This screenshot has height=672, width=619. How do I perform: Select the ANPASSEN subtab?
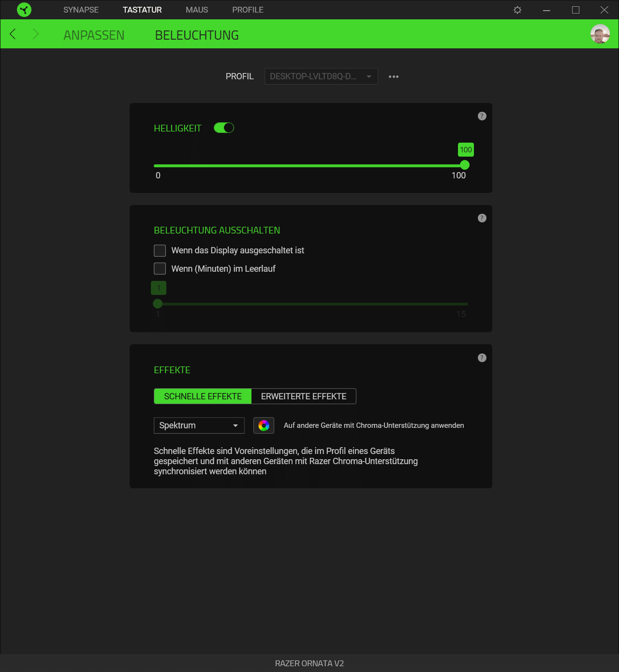point(94,35)
